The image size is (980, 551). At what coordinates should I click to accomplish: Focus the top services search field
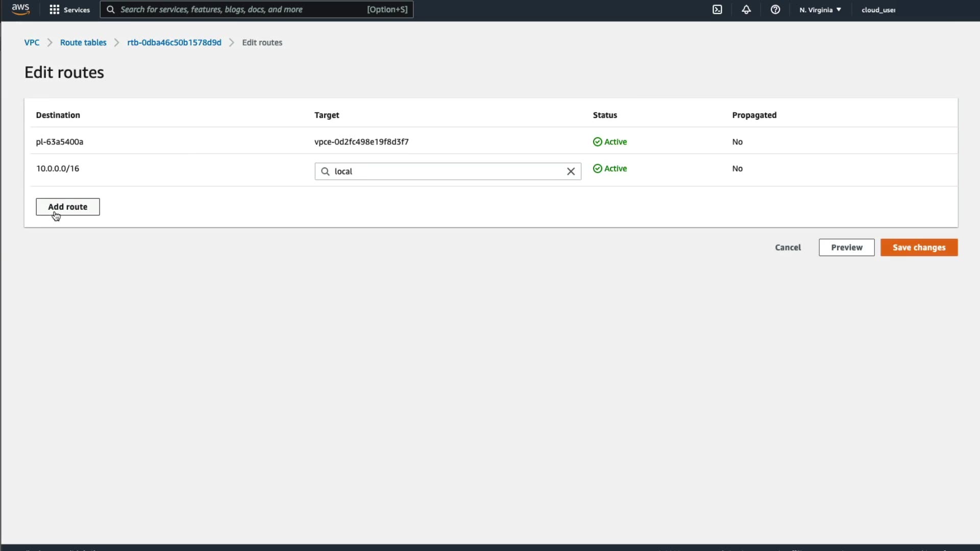[x=240, y=10]
